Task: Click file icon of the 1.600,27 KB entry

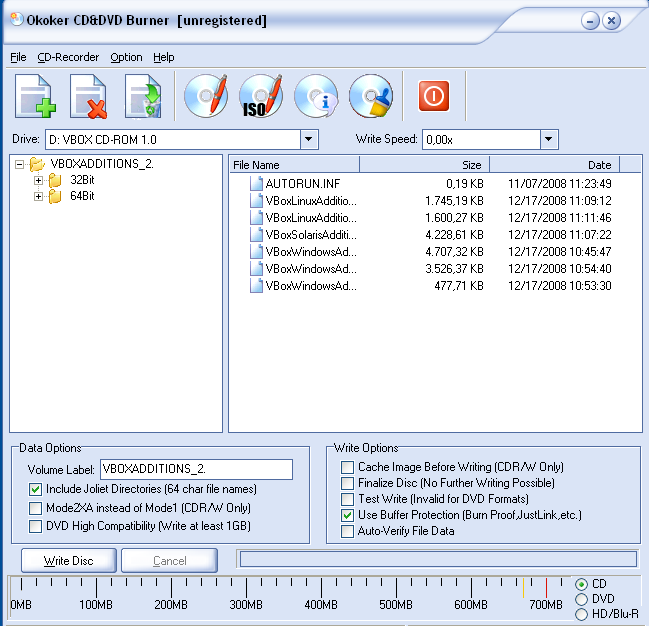Action: pos(256,218)
